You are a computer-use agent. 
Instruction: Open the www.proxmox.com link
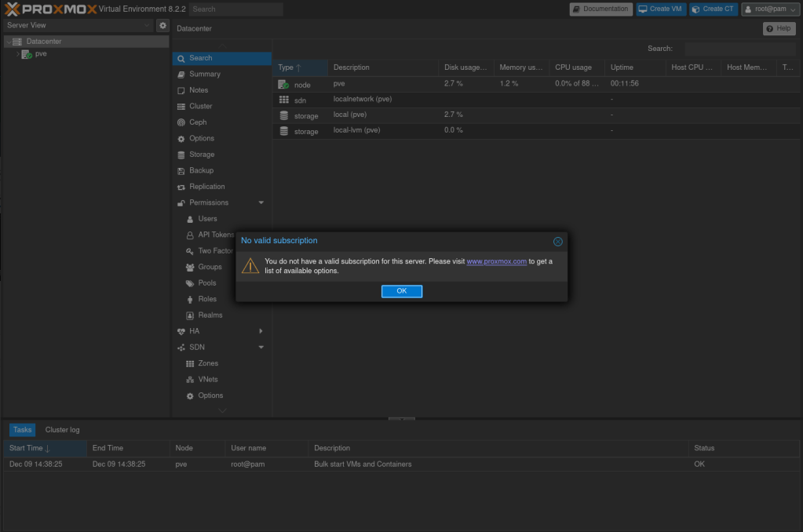[x=496, y=261]
